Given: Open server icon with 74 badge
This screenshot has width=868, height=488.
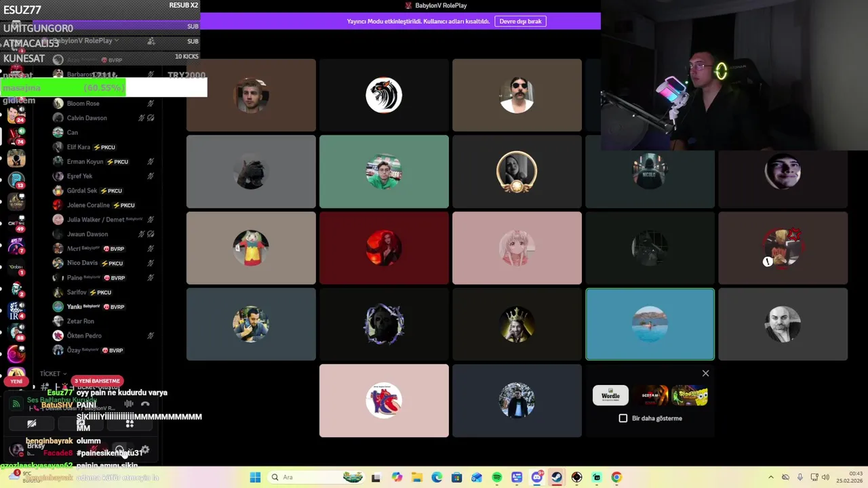Looking at the screenshot, I should click(x=16, y=136).
